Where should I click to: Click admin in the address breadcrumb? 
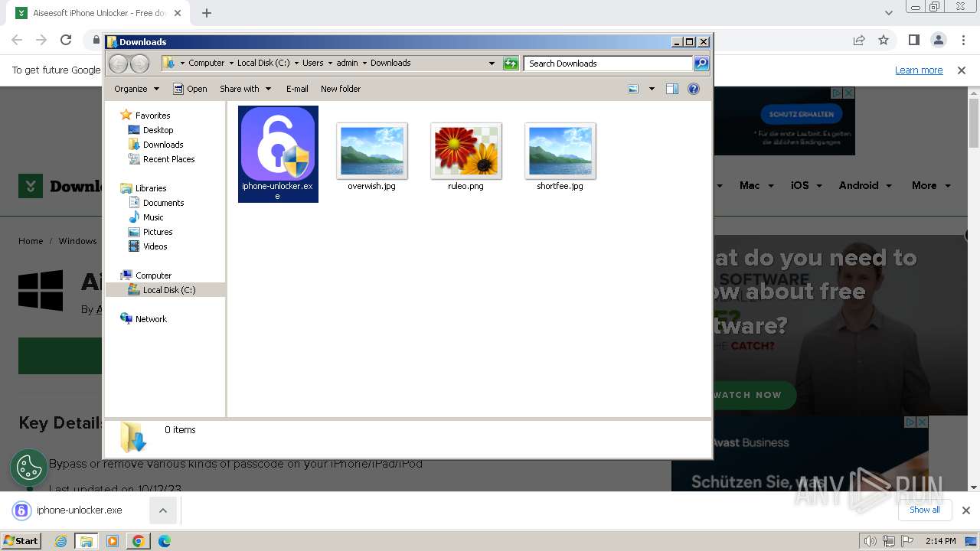(x=347, y=63)
